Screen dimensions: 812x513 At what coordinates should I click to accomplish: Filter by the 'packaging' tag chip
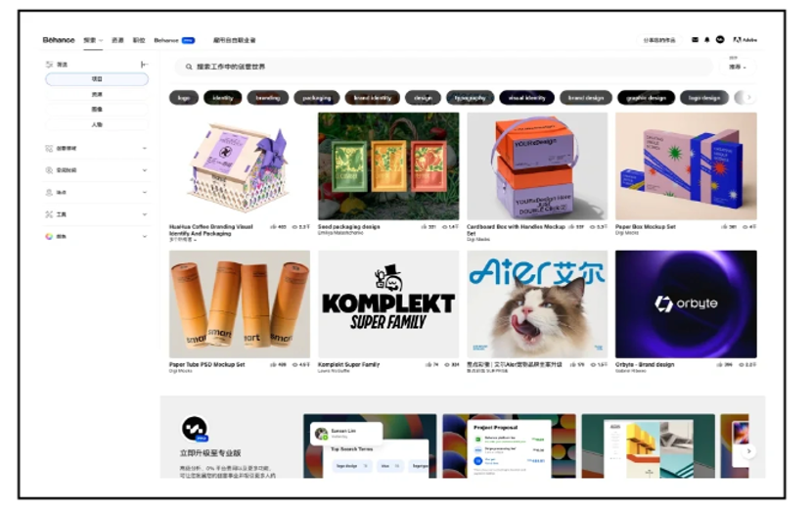316,98
